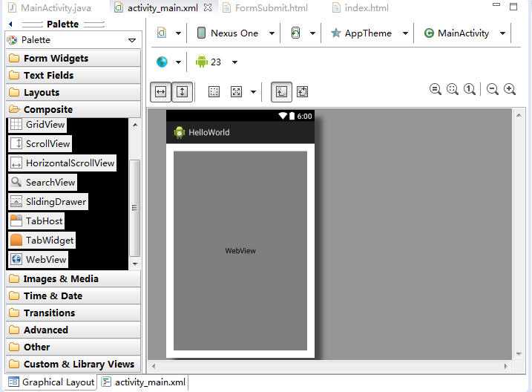532x392 pixels.
Task: Open MainActivity dropdown arrow
Action: (502, 33)
